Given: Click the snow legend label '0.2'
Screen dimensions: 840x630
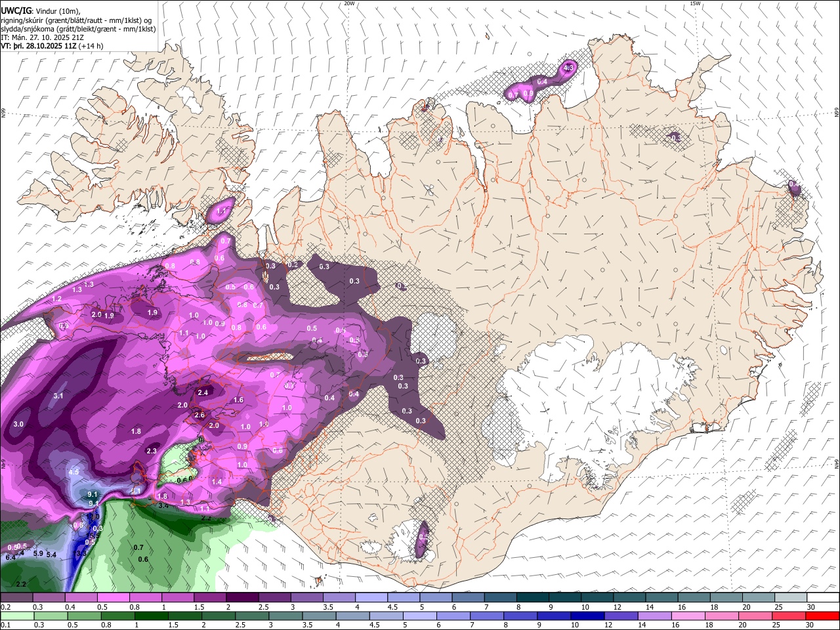Looking at the screenshot, I should (5, 607).
